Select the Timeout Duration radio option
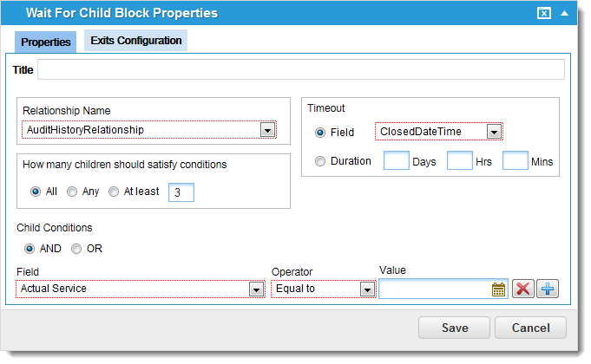The height and width of the screenshot is (364, 591). (321, 161)
